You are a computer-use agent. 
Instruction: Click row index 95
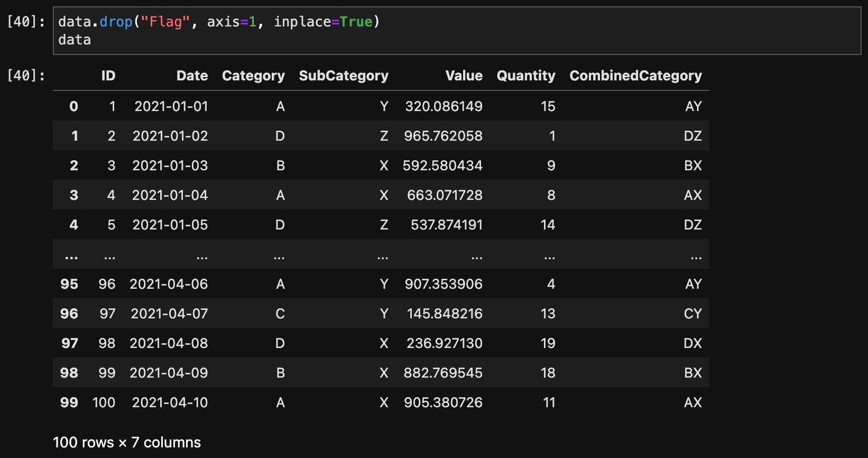click(69, 284)
